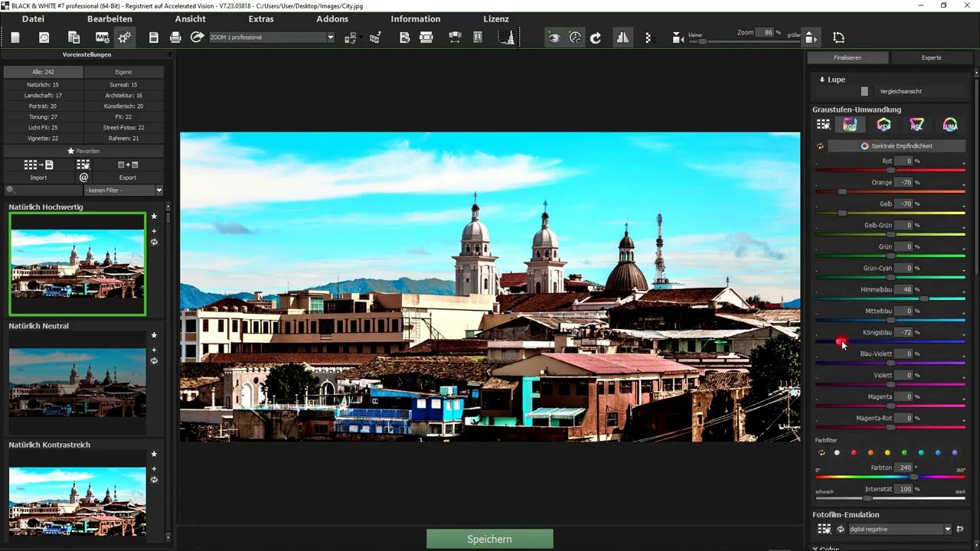Viewport: 980px width, 551px height.
Task: Click the printer icon in toolbar
Action: point(175,37)
